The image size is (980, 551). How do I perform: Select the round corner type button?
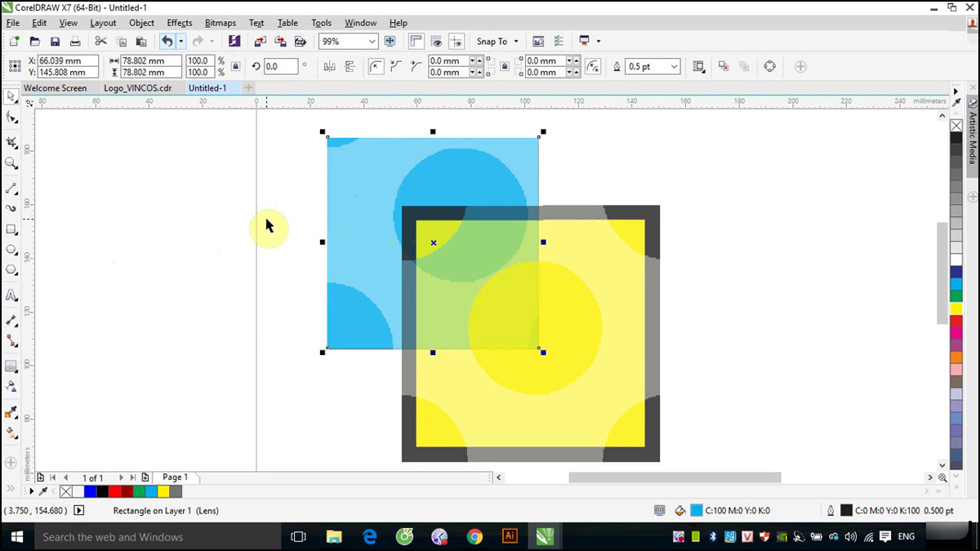point(376,66)
